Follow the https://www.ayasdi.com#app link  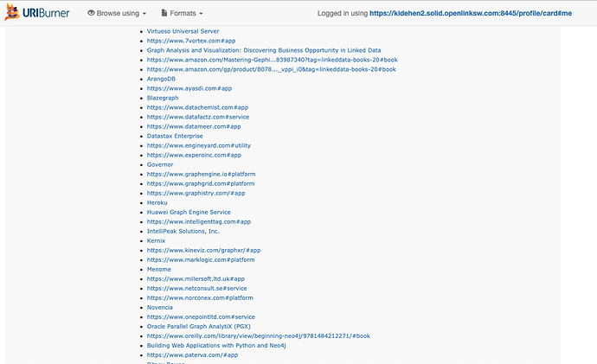pyautogui.click(x=189, y=88)
